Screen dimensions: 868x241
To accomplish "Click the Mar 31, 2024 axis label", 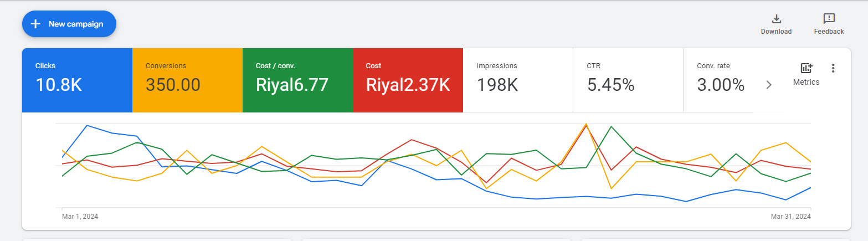I will tap(790, 217).
